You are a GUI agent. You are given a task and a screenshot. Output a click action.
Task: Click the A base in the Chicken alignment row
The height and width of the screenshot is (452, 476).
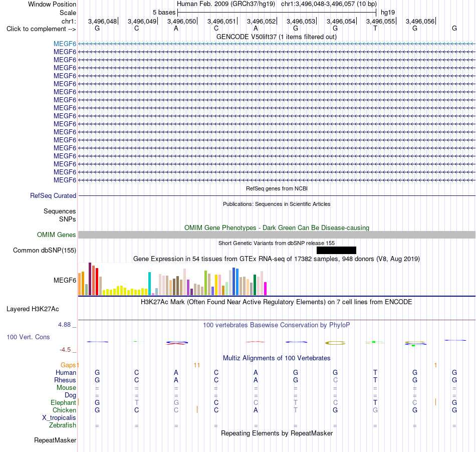coord(256,410)
